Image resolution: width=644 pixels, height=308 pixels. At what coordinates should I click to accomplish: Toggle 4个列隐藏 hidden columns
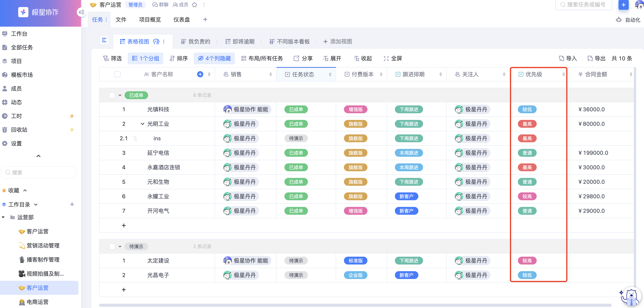214,59
